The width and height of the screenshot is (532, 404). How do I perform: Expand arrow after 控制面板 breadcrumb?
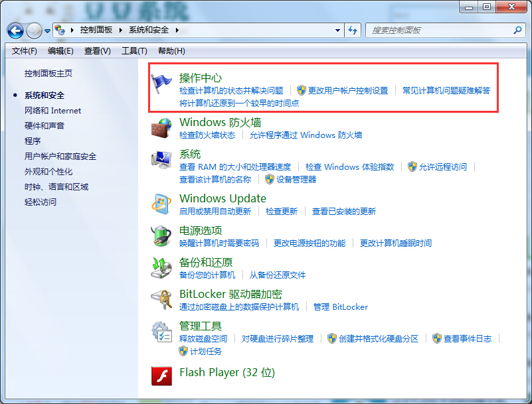[x=120, y=30]
